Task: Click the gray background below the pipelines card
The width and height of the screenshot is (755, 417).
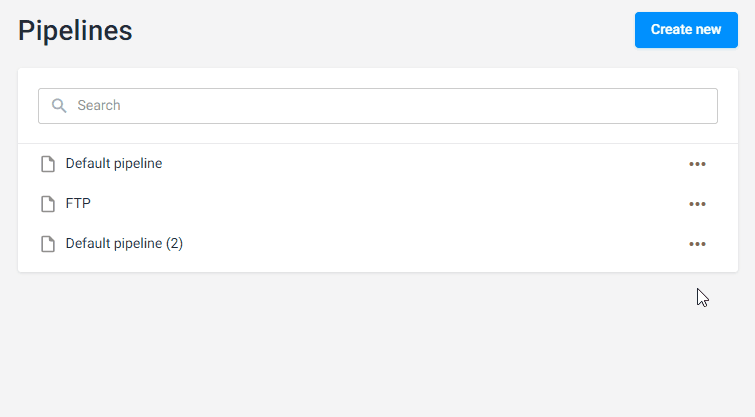Action: pyautogui.click(x=378, y=344)
